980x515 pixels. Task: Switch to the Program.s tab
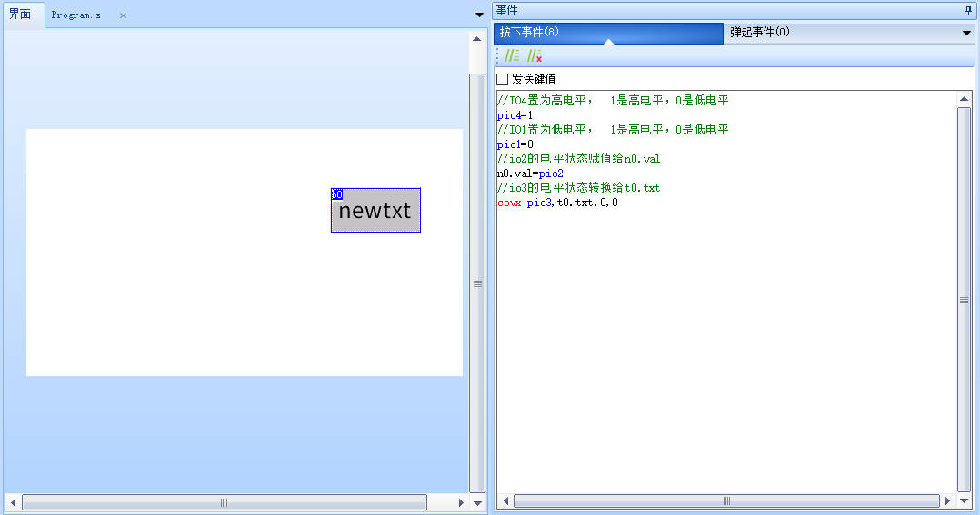point(75,15)
